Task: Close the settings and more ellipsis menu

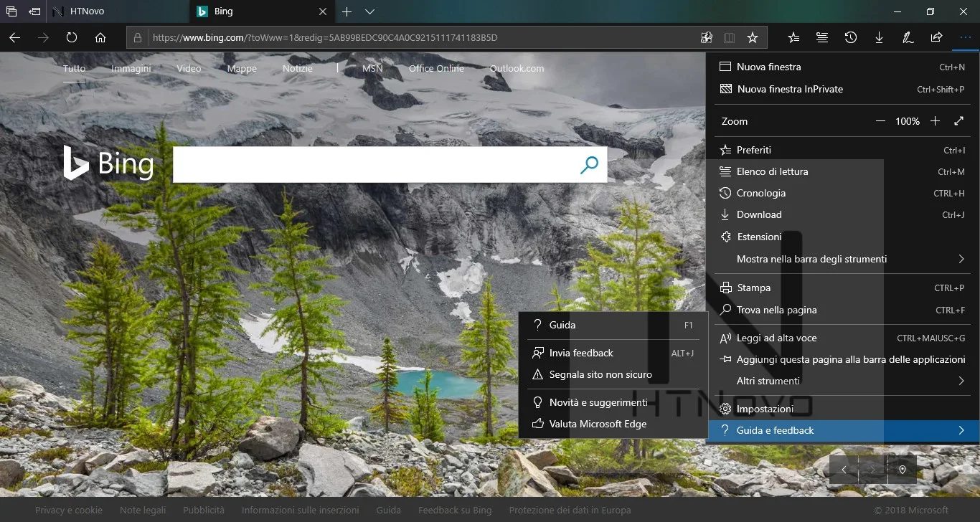Action: point(965,37)
